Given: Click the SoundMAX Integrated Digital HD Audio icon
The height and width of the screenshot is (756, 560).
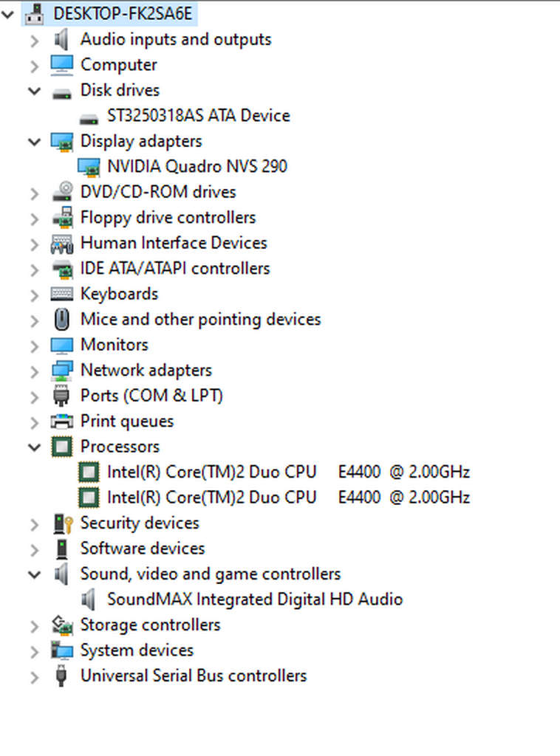Looking at the screenshot, I should point(89,599).
